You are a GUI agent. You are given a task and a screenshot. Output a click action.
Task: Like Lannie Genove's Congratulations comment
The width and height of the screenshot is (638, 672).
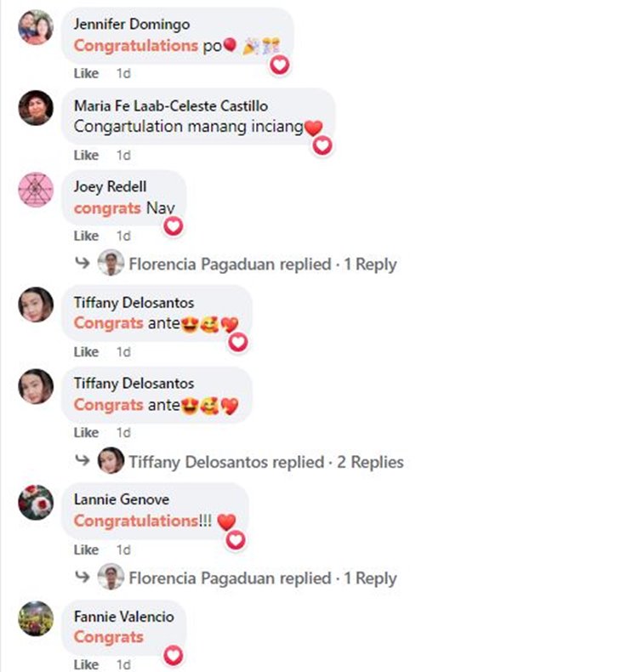86,550
